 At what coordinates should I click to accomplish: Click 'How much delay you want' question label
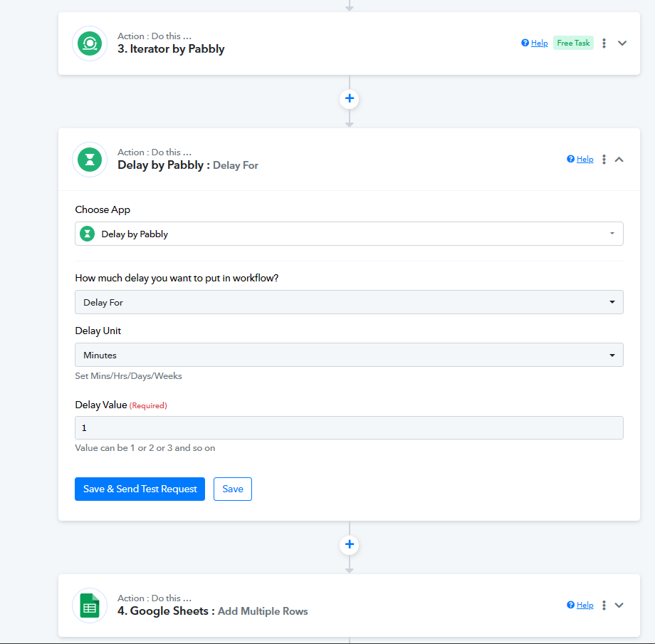[177, 279]
